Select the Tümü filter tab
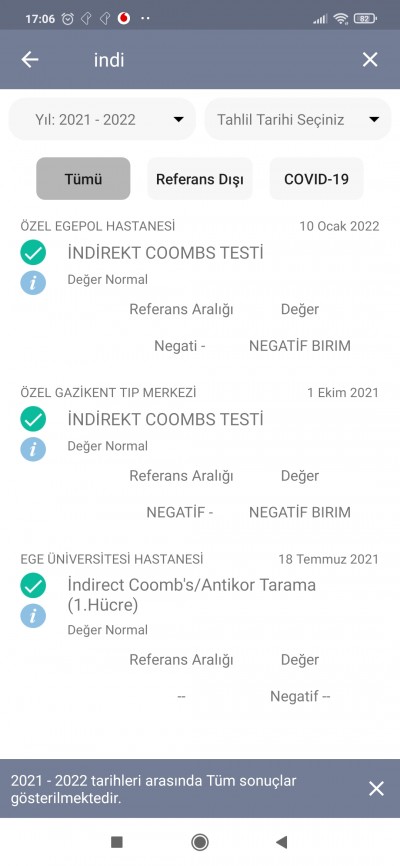 [83, 179]
